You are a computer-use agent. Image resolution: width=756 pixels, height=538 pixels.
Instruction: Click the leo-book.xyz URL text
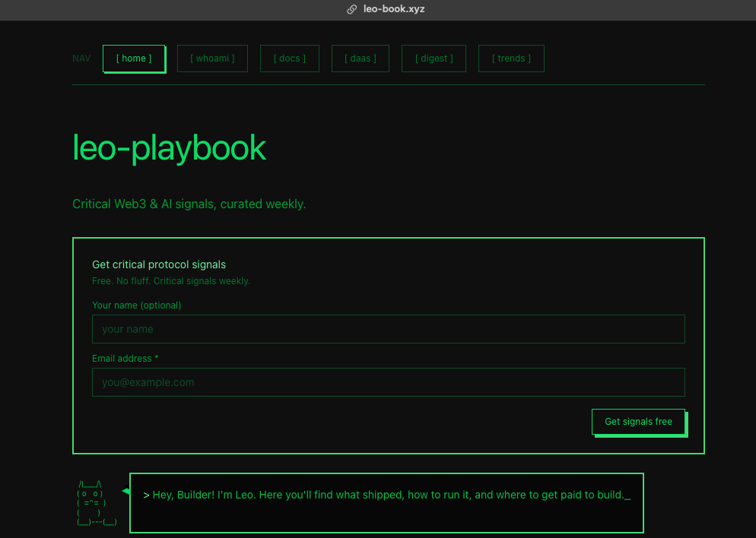(394, 9)
